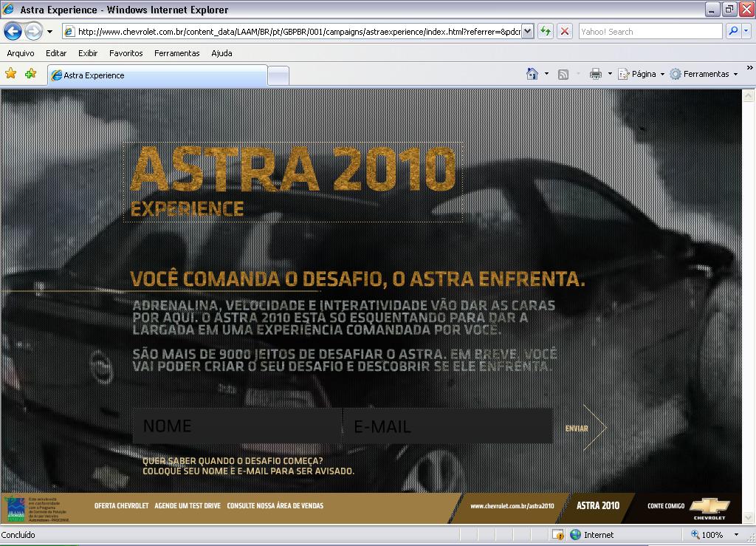756x546 pixels.
Task: Click the ASTRA 2010 Experience title graphic
Action: 292,182
